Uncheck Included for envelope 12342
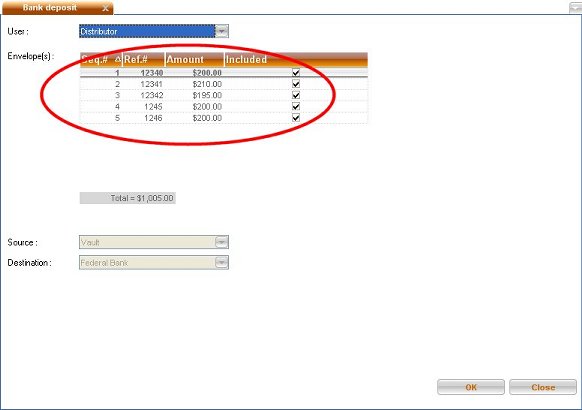 click(x=296, y=95)
